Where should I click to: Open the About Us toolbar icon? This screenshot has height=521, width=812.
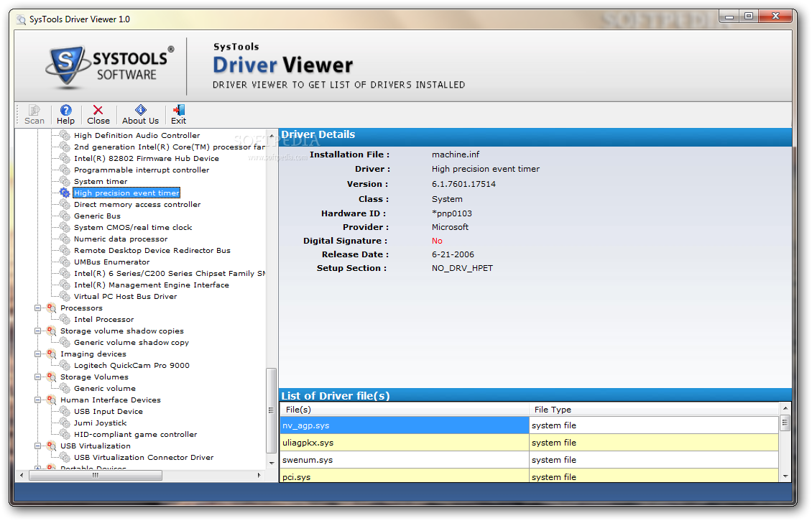click(140, 111)
